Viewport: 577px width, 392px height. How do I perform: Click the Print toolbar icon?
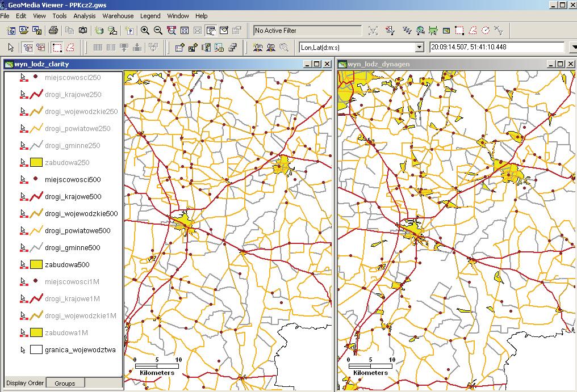coord(53,30)
